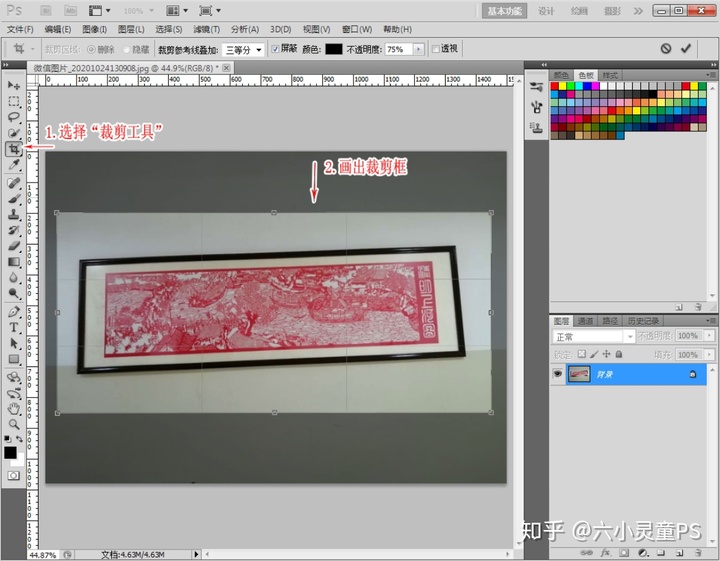Select the 3D Object Rotate tool
This screenshot has height=561, width=720.
(x=14, y=377)
